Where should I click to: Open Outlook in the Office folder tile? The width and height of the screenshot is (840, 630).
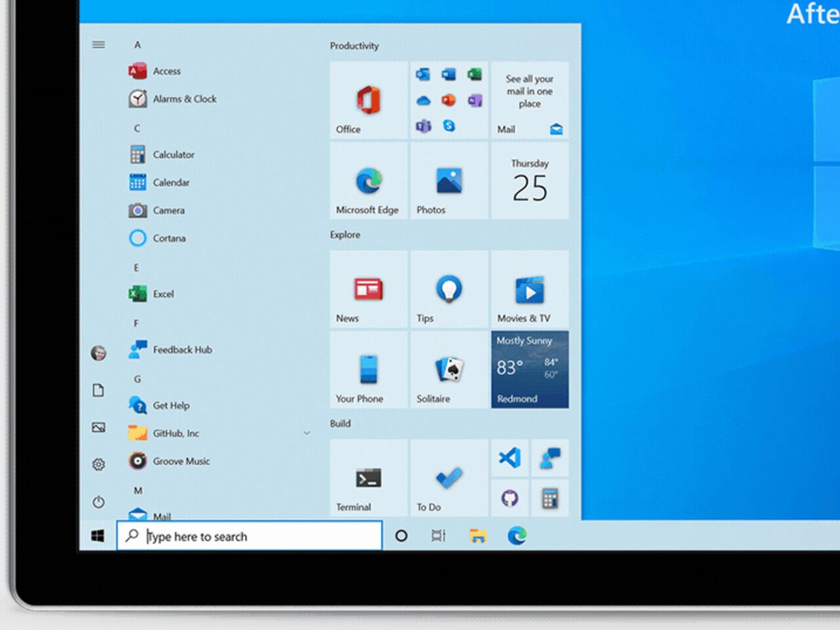click(423, 74)
